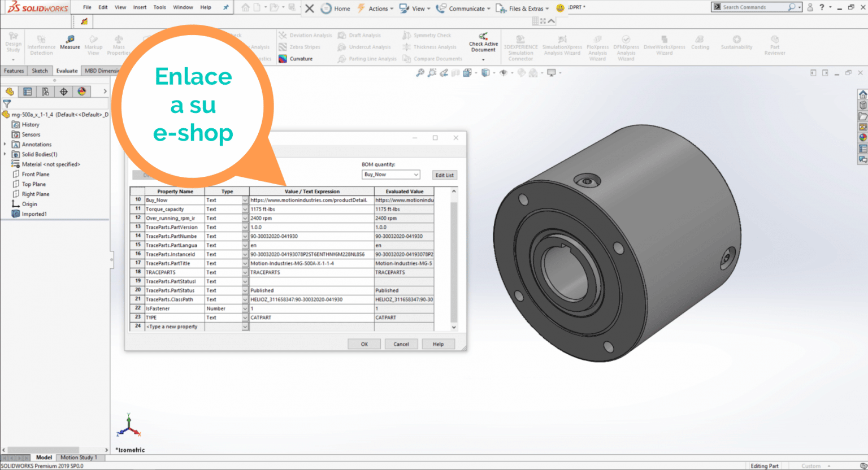The width and height of the screenshot is (868, 470).
Task: Click the Zoom to Fit magnifier icon
Action: click(420, 73)
